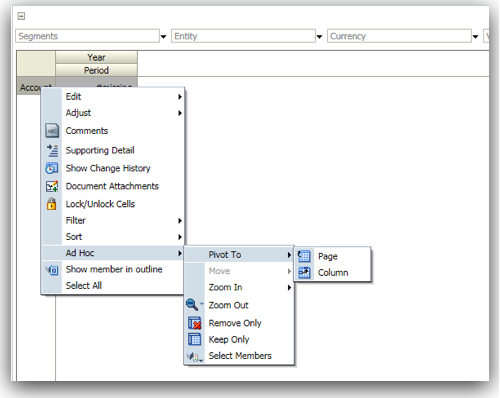Screen dimensions: 500x398
Task: Click the Pivot to Page icon
Action: point(304,256)
